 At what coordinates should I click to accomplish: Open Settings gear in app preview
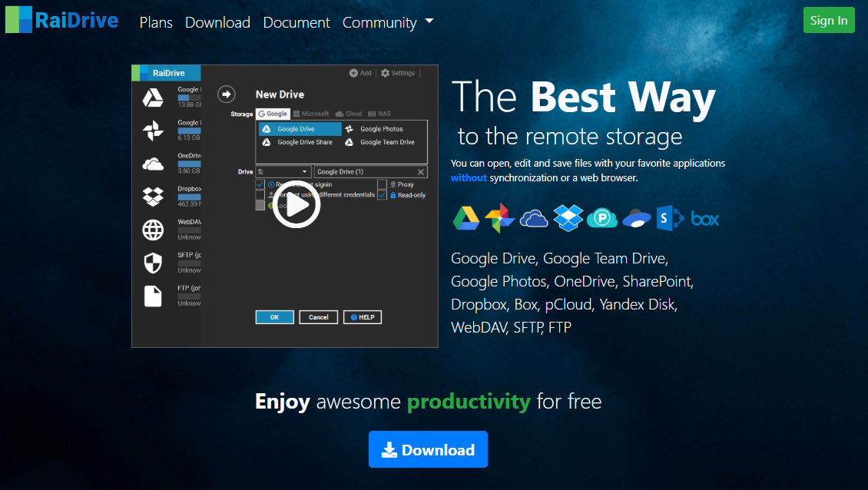[397, 73]
